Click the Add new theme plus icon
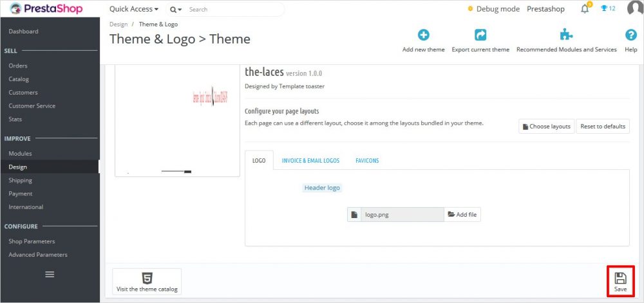The height and width of the screenshot is (303, 644). pos(423,35)
